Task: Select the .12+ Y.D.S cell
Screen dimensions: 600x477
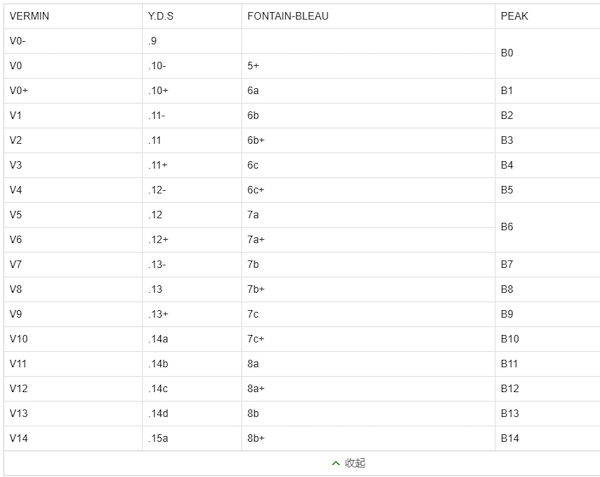Action: tap(158, 240)
